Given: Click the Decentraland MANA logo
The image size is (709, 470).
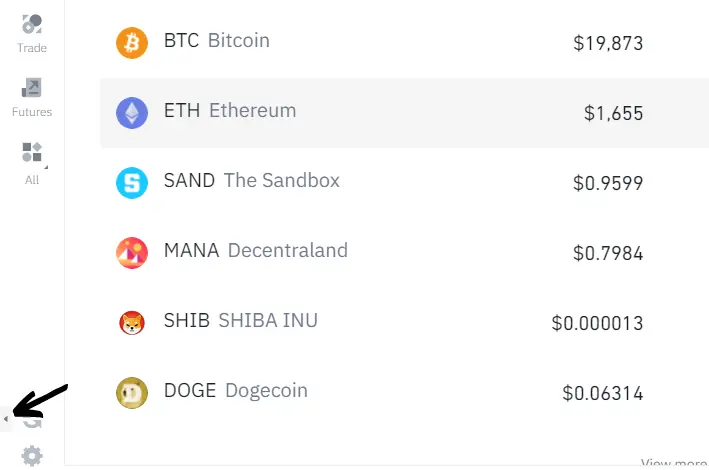Looking at the screenshot, I should click(132, 253).
